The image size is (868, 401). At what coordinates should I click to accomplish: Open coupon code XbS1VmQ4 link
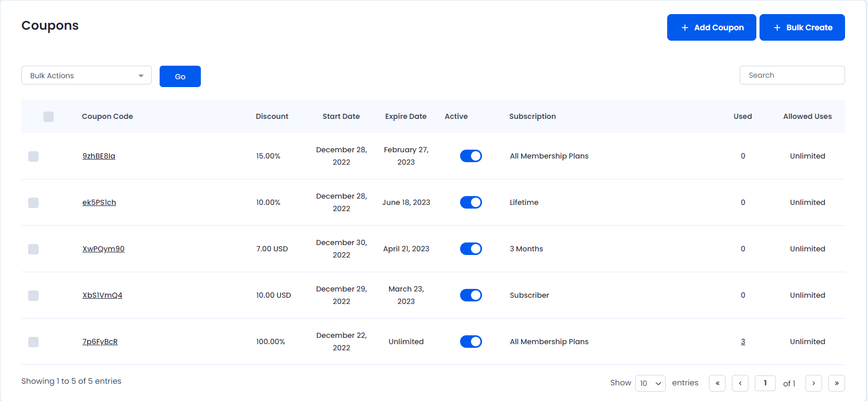pyautogui.click(x=102, y=295)
